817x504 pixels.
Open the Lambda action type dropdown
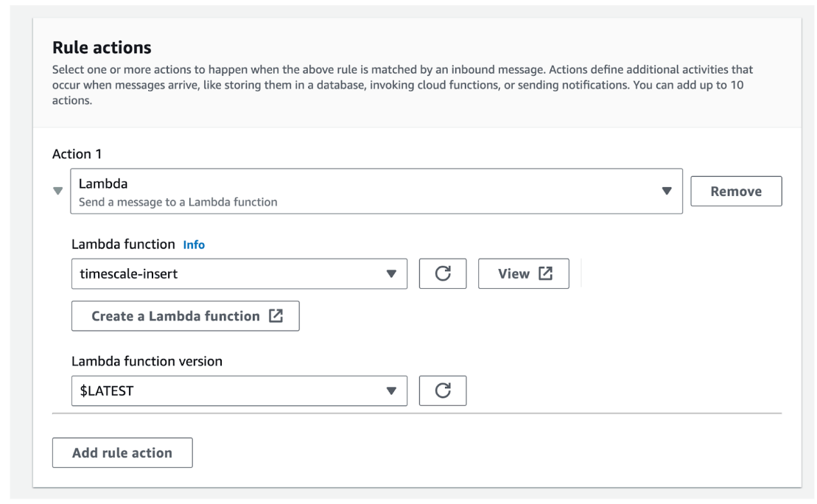[376, 192]
